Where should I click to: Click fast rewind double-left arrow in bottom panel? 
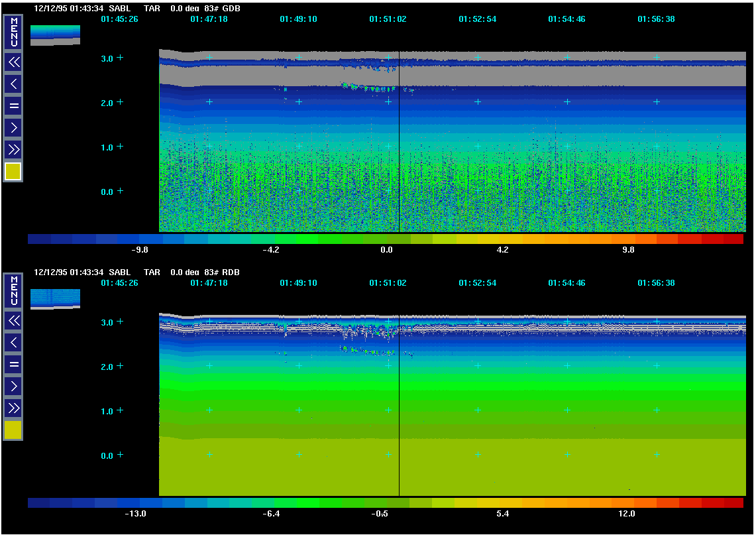[x=13, y=321]
